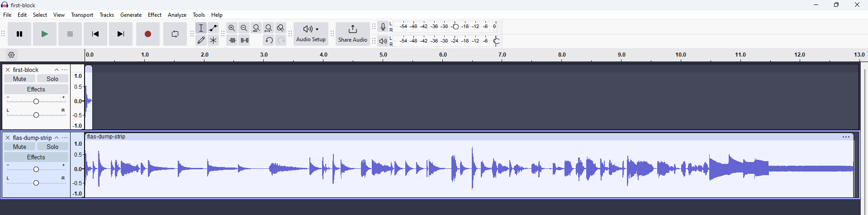The image size is (868, 215).
Task: Collapse the flas-dump-strip track
Action: [x=57, y=138]
